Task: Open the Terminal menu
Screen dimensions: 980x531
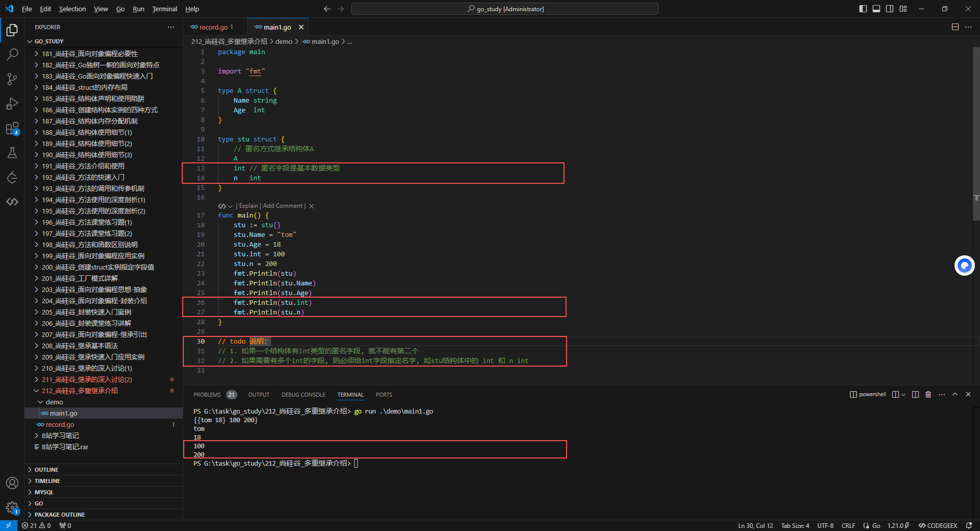Action: [x=164, y=9]
